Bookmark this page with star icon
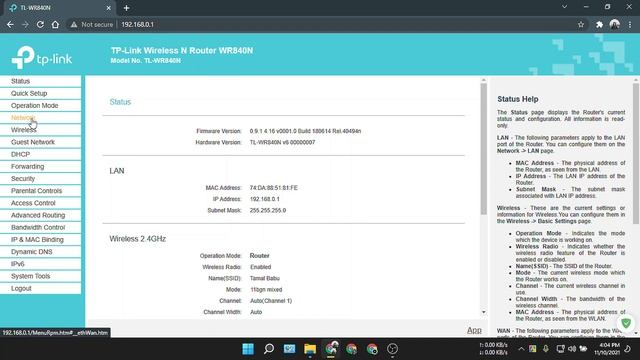Screen dimensions: 640x360 [x=581, y=24]
